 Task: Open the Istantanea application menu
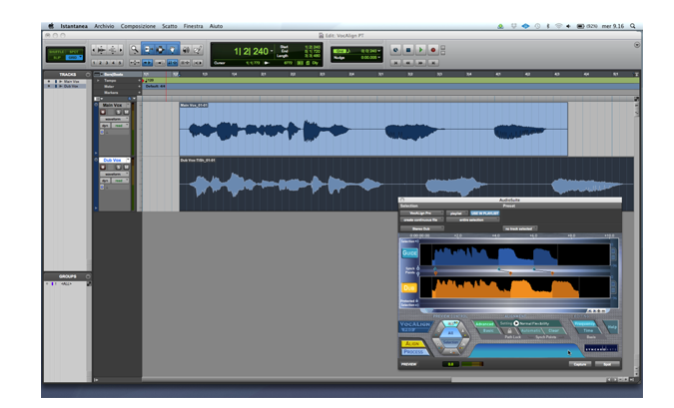tap(74, 26)
